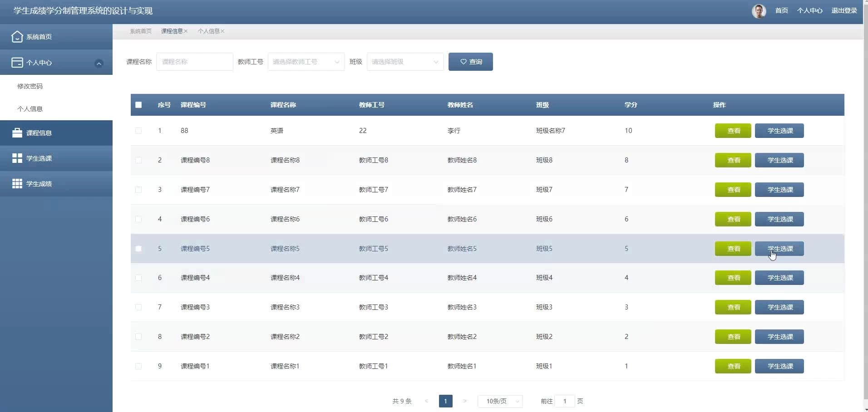868x412 pixels.
Task: Click the 班级名称7 cell
Action: click(551, 131)
